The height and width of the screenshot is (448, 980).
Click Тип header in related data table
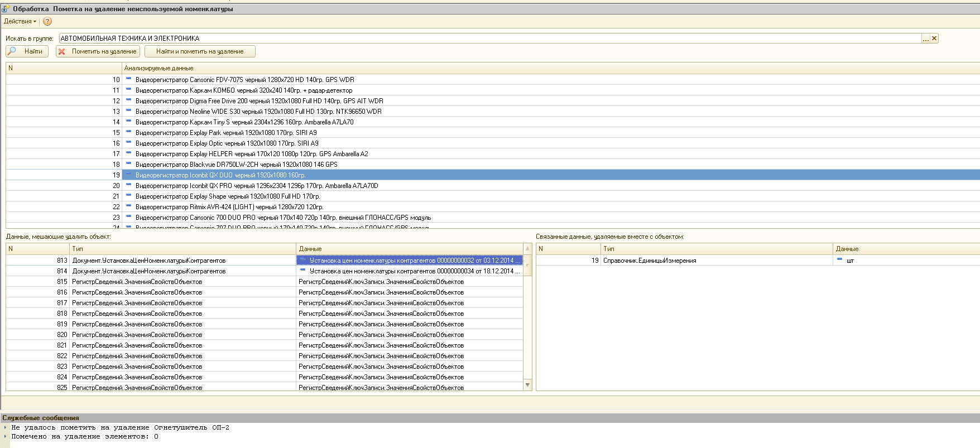pyautogui.click(x=717, y=249)
